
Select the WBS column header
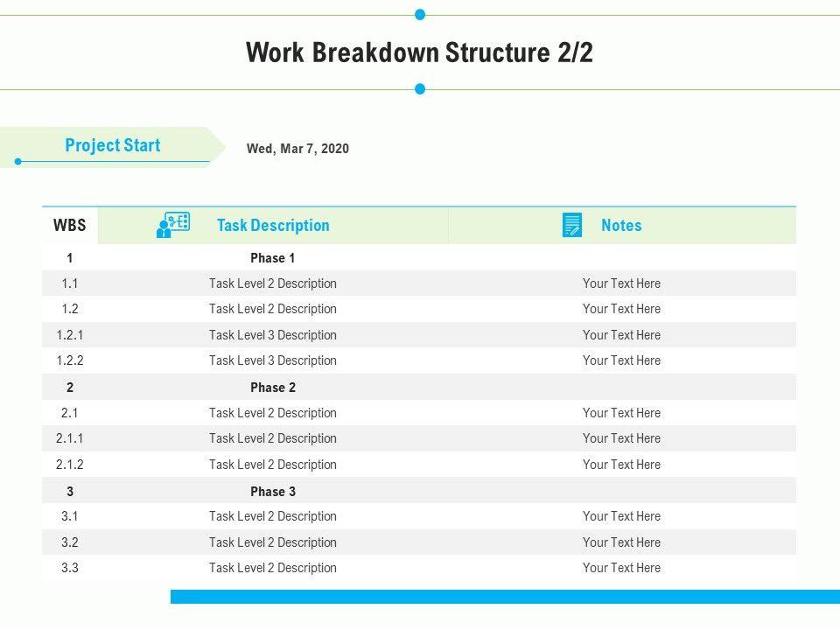pos(70,225)
